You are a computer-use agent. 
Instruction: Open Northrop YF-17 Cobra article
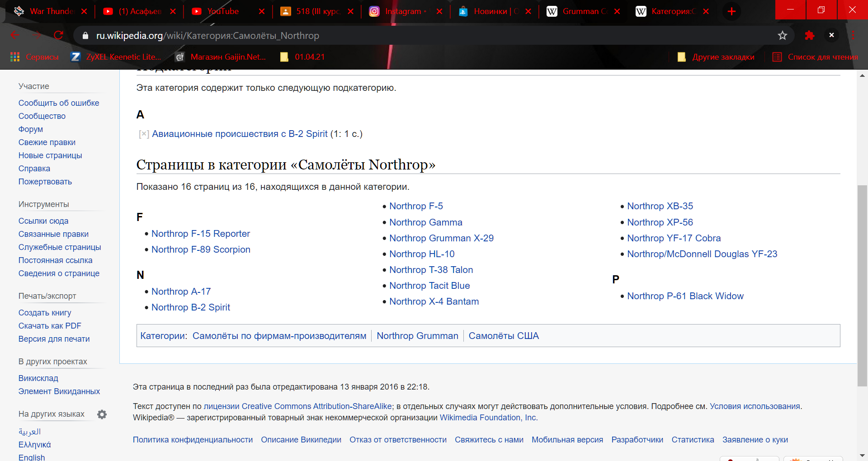[674, 238]
